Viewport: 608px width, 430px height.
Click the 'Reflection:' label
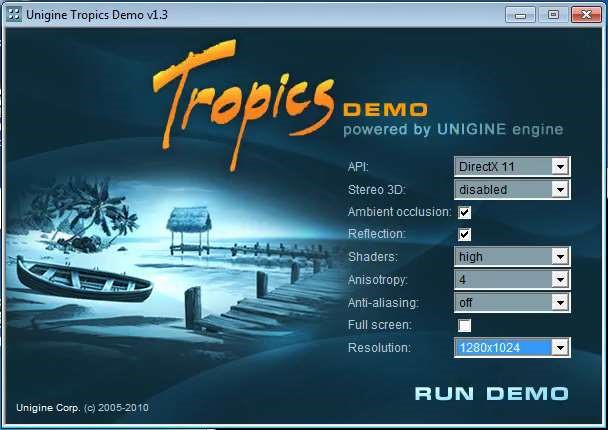click(377, 234)
